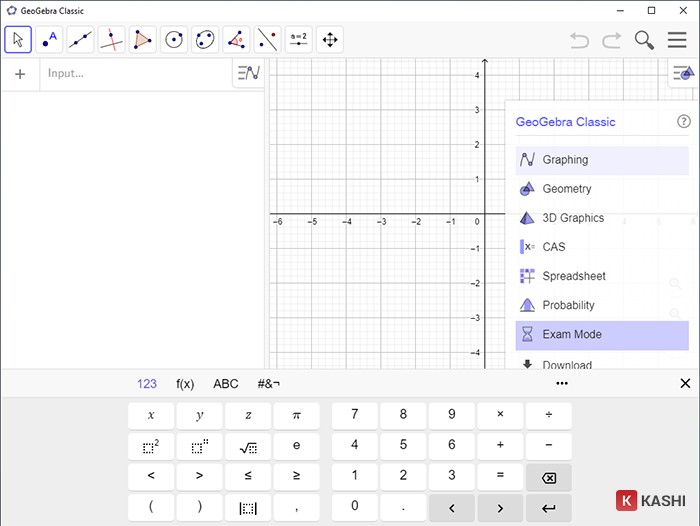Select the Angle tool
The height and width of the screenshot is (526, 700).
click(x=236, y=40)
